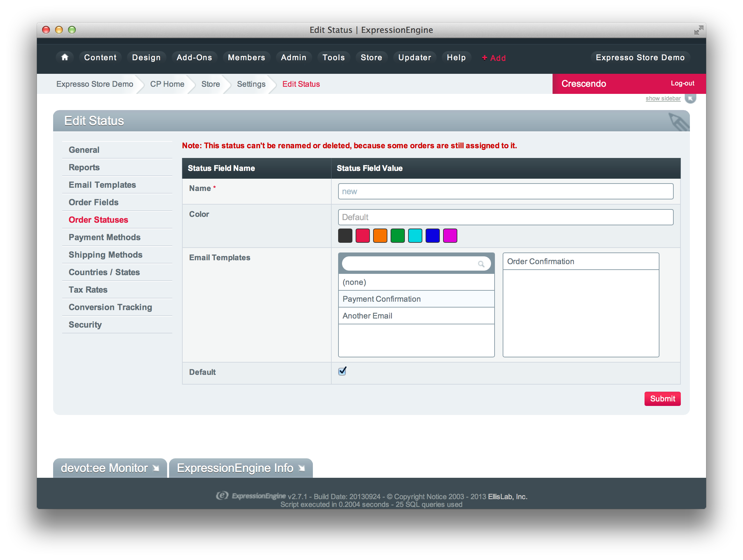The width and height of the screenshot is (743, 560).
Task: Click the ExpressionEngine logo in the footer
Action: (x=251, y=496)
